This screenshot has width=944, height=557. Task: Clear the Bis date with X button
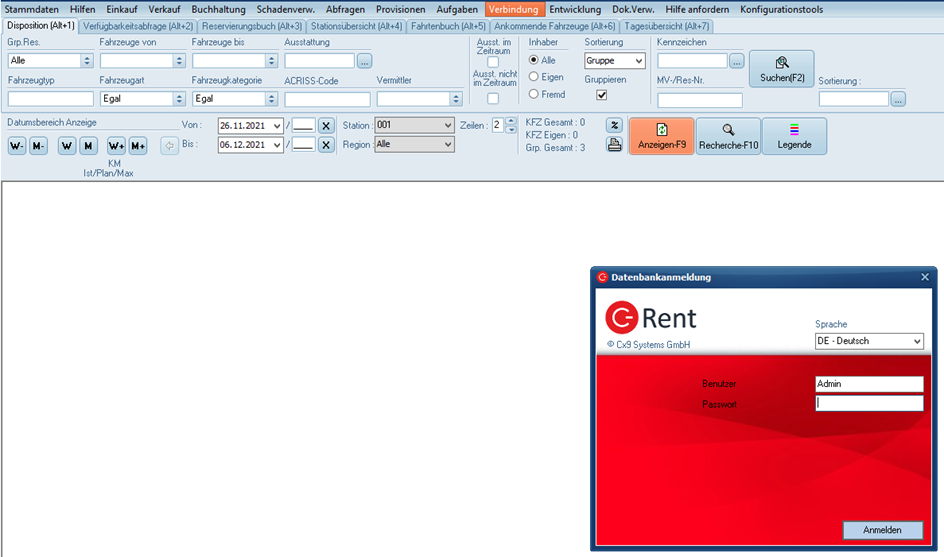(326, 145)
